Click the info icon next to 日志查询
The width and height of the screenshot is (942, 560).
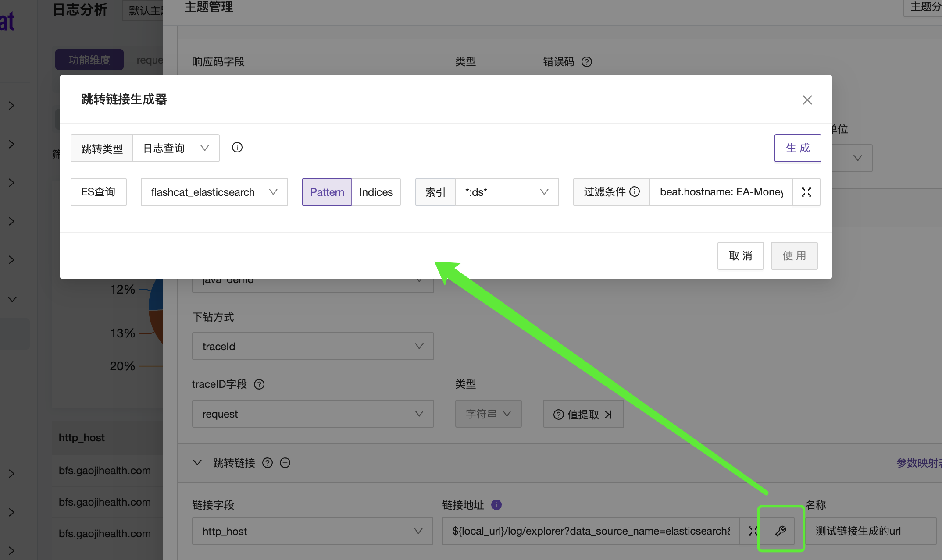pyautogui.click(x=237, y=148)
